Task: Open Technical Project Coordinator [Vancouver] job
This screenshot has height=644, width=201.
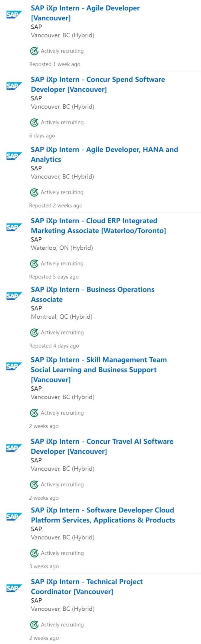Action: 87,586
